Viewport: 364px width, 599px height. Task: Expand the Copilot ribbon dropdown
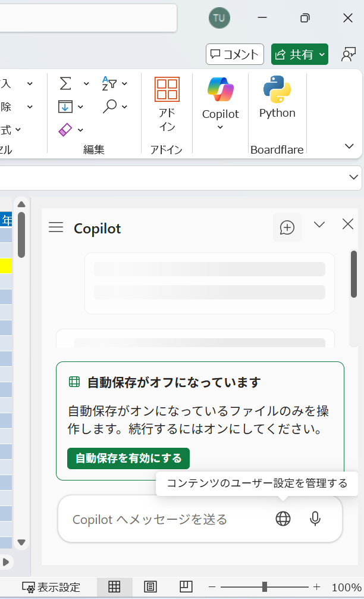(x=220, y=127)
